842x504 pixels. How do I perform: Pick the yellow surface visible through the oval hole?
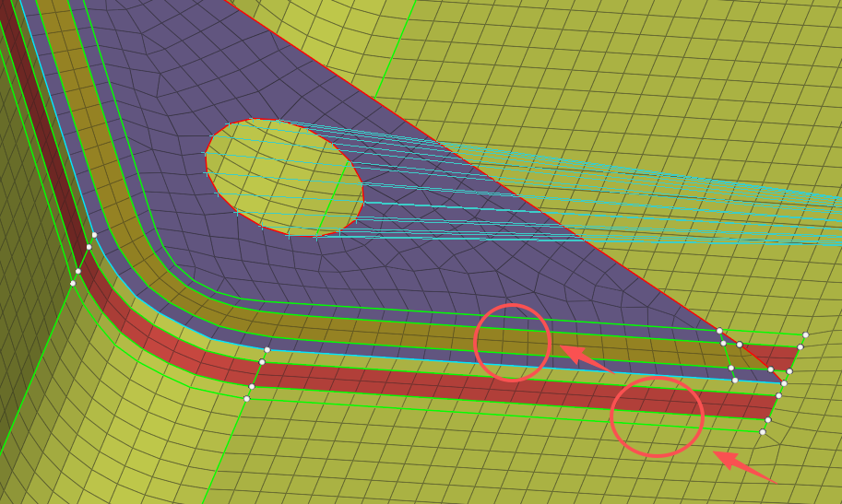(285, 178)
